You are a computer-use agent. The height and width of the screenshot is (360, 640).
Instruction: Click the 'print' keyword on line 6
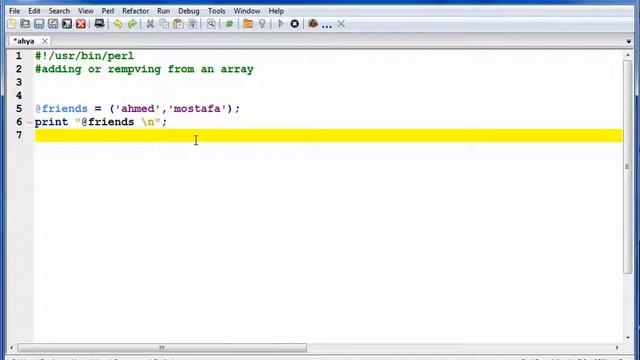point(51,122)
